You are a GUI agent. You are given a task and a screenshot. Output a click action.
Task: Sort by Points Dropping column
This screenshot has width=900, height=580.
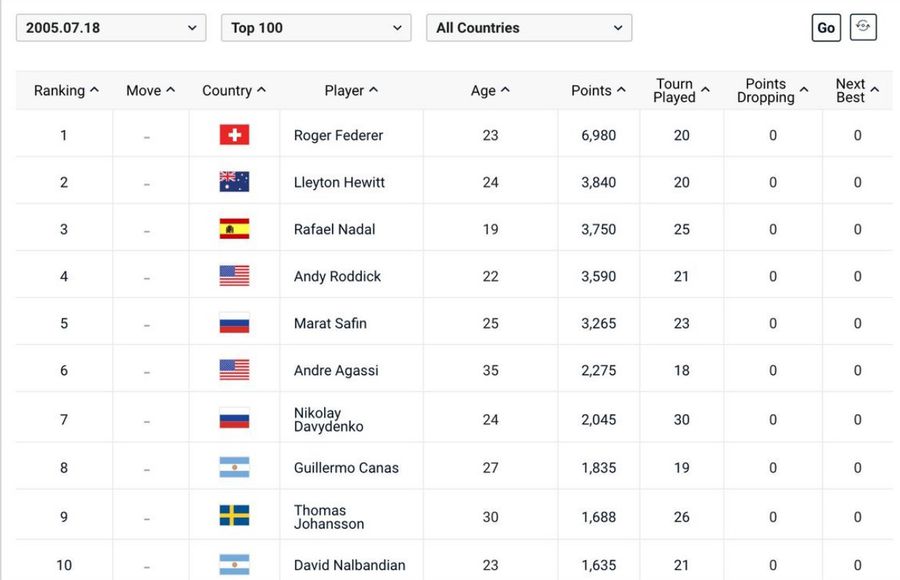pos(773,90)
